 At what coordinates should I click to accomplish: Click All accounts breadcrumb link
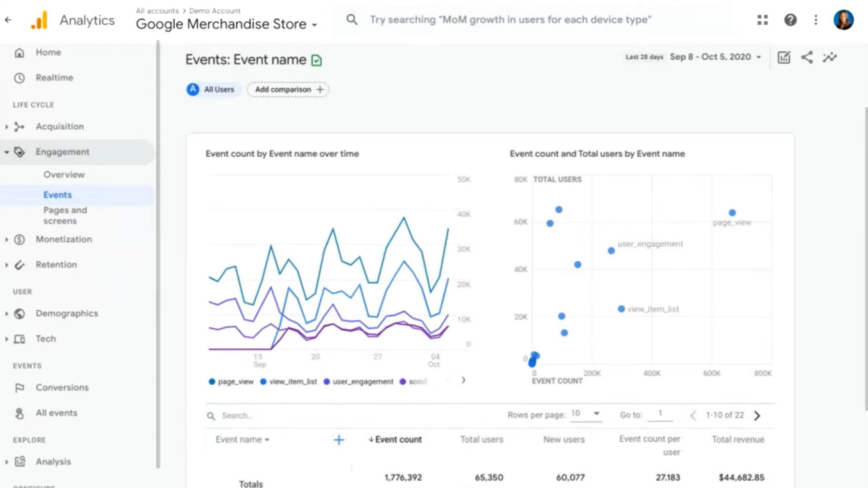coord(157,11)
